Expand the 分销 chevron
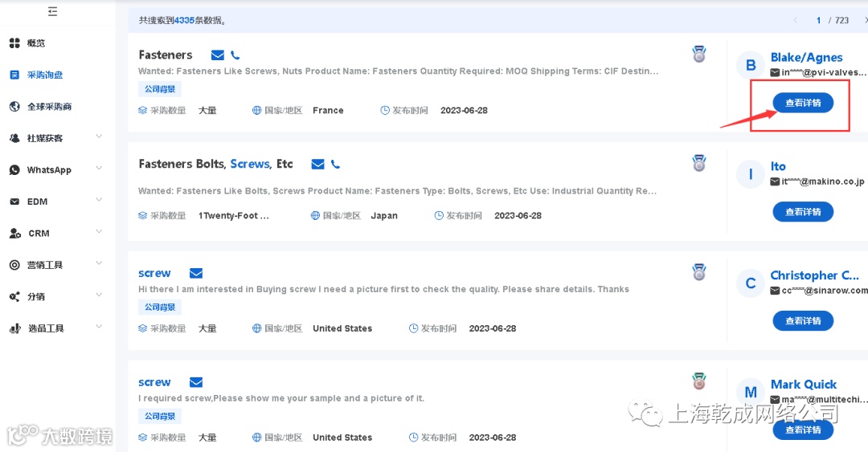 (x=99, y=295)
